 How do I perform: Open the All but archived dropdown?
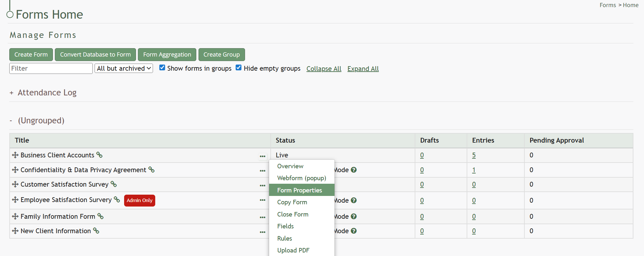(x=124, y=68)
